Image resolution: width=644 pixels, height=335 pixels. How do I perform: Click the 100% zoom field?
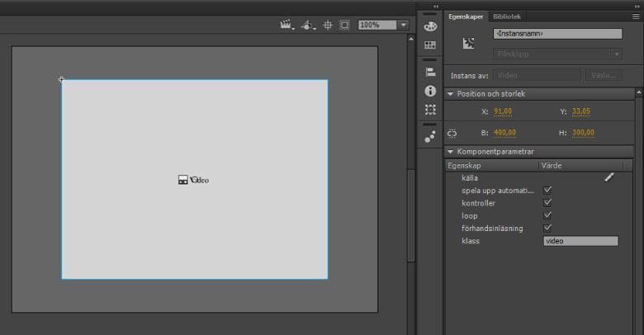tap(377, 25)
